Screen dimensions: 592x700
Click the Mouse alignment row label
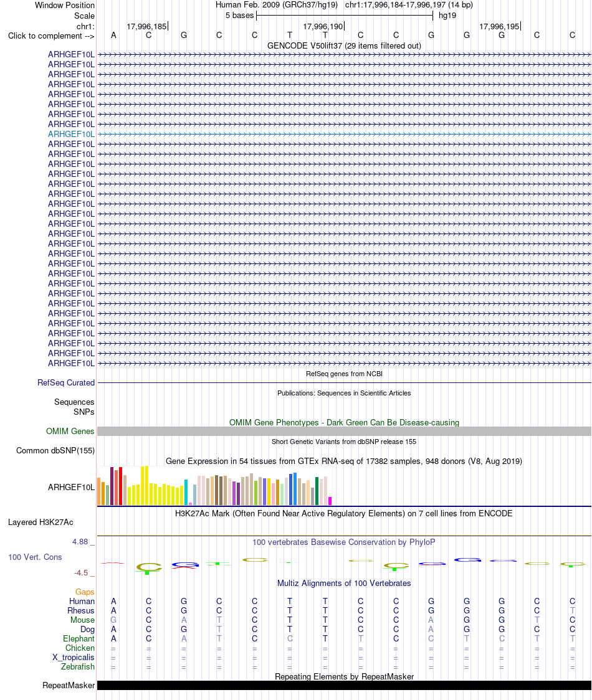coord(83,620)
